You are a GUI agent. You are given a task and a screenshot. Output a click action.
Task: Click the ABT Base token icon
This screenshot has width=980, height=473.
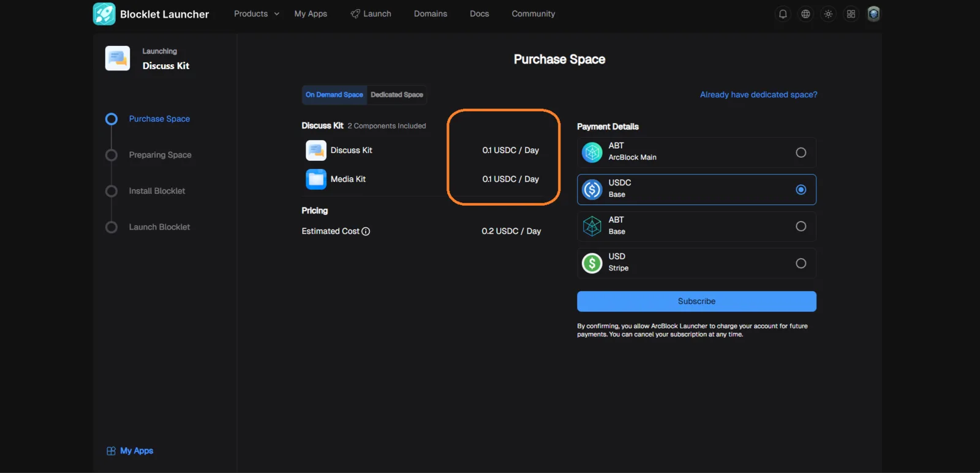click(x=592, y=226)
